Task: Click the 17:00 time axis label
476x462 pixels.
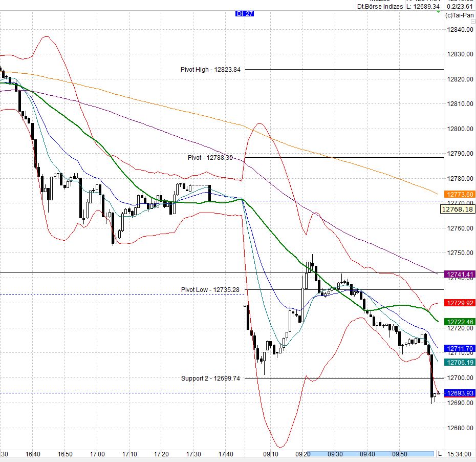Action: click(x=97, y=454)
